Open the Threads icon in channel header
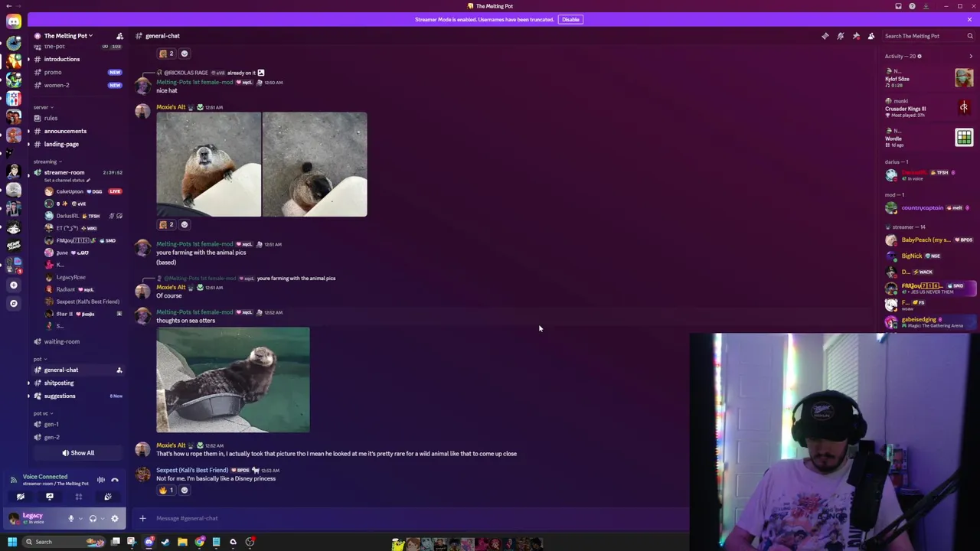The image size is (980, 551). (825, 36)
